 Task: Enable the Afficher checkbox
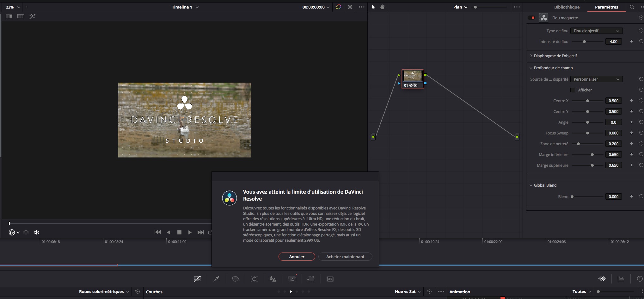(573, 90)
